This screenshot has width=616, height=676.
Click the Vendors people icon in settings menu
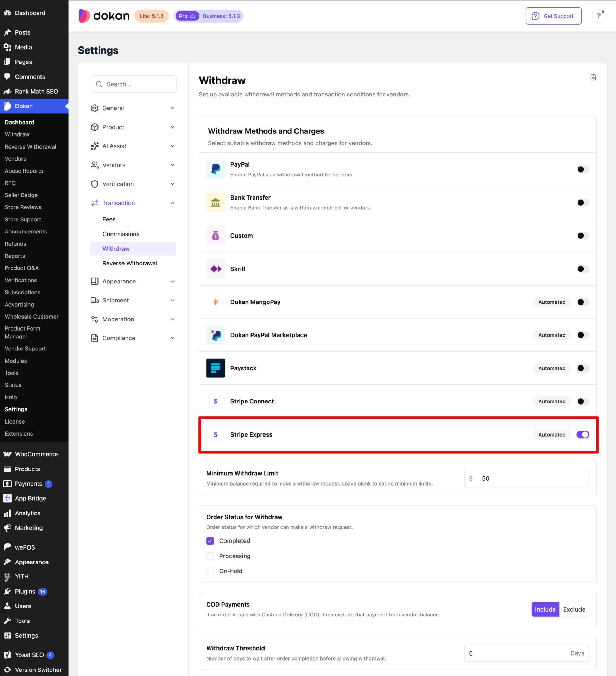(x=95, y=165)
